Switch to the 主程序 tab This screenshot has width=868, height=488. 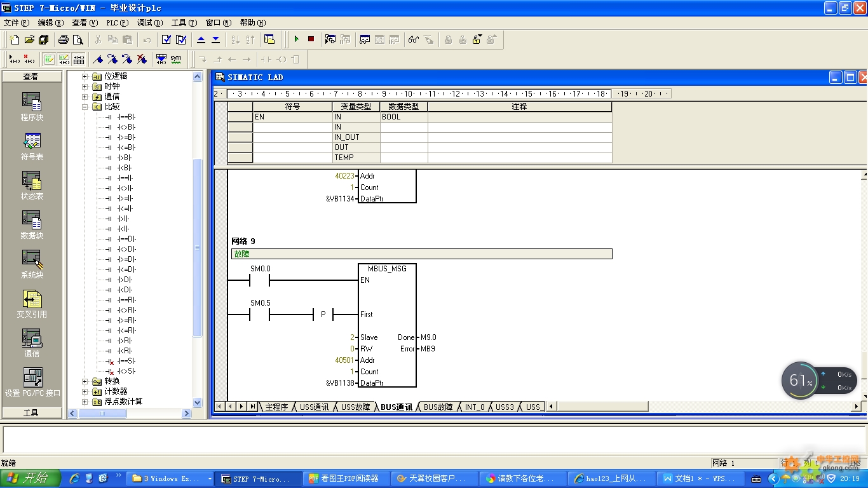click(x=276, y=407)
